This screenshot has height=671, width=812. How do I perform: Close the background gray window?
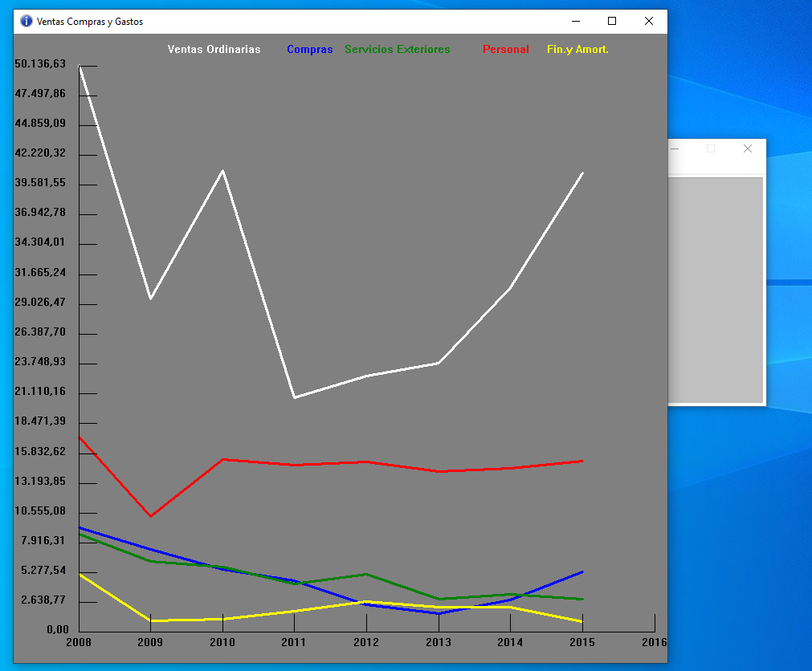click(747, 148)
